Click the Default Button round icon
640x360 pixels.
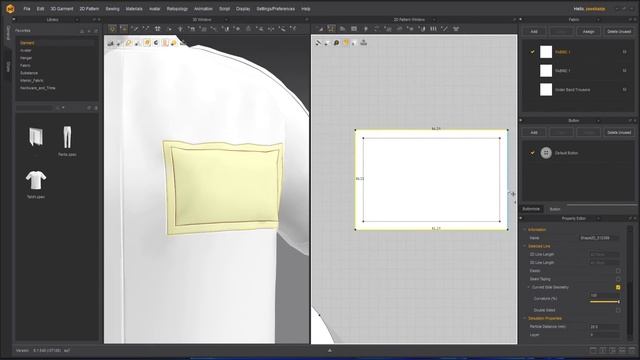tap(546, 153)
